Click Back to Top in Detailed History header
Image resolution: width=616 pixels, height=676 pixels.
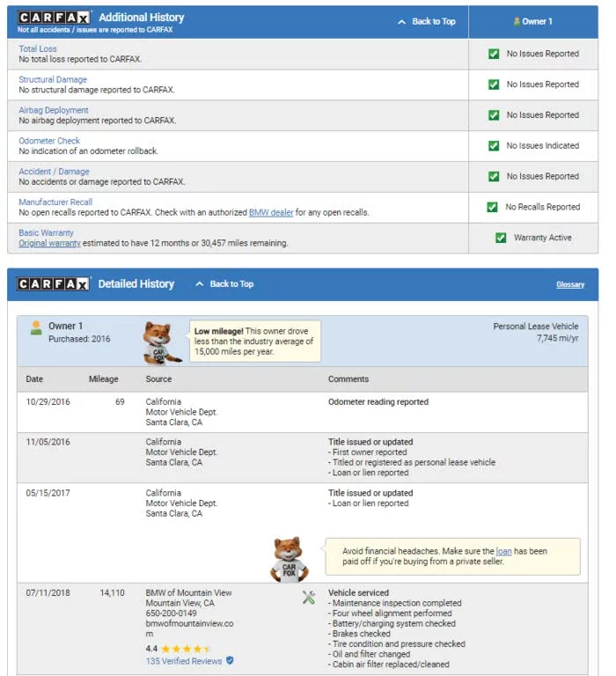224,283
